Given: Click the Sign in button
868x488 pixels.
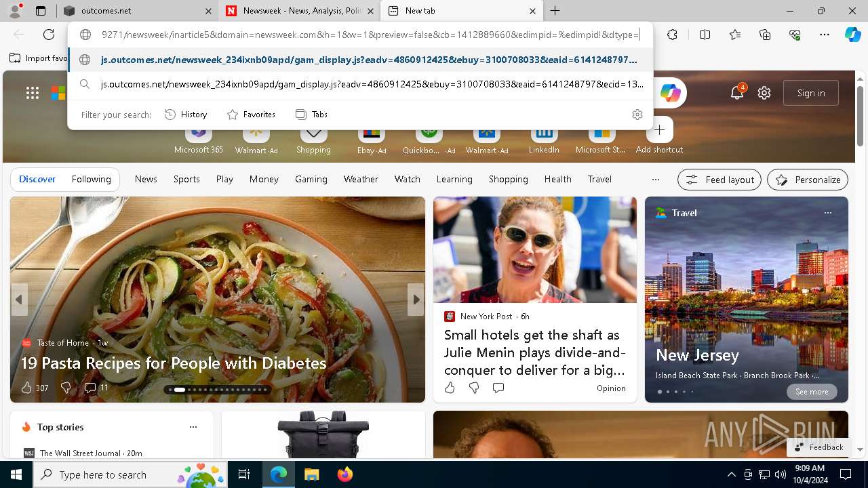Looking at the screenshot, I should [x=811, y=93].
